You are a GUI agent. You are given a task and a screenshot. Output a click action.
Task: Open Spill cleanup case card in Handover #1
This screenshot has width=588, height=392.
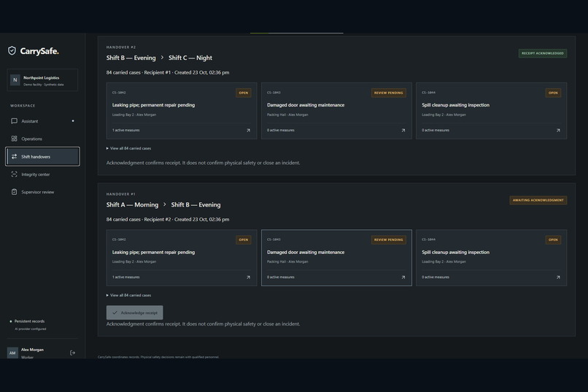coord(491,258)
